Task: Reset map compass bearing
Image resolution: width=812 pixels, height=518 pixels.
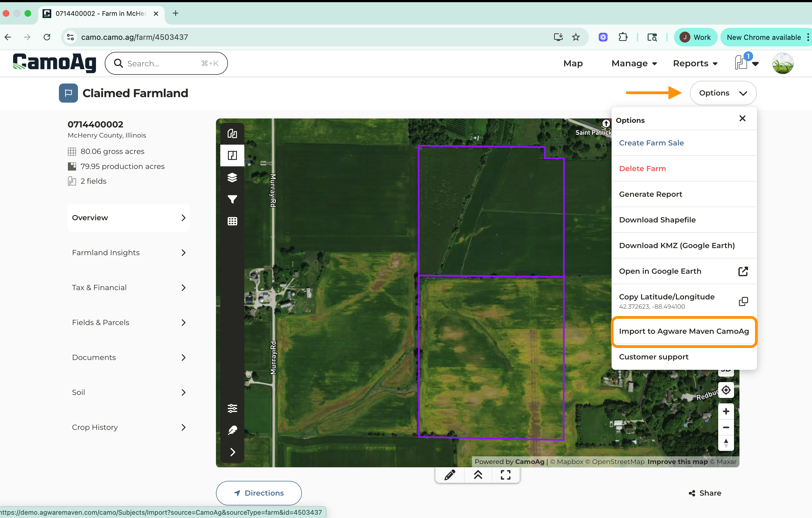Action: pyautogui.click(x=726, y=443)
